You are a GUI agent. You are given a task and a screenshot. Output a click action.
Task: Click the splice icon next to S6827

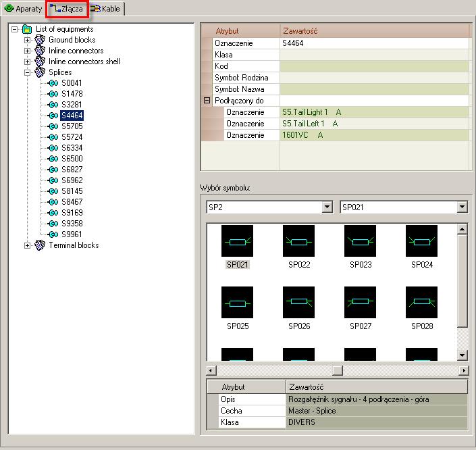pos(53,169)
